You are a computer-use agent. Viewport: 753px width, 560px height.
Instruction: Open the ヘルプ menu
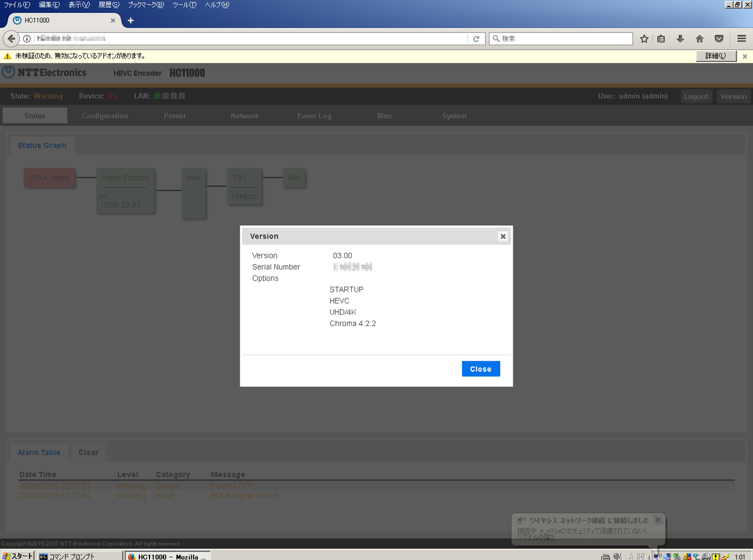tap(217, 5)
